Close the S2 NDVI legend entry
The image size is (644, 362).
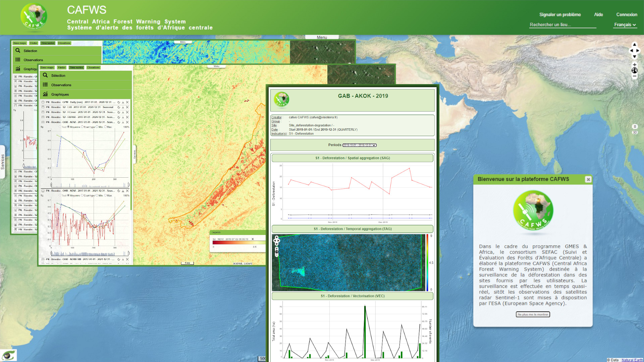click(x=253, y=239)
